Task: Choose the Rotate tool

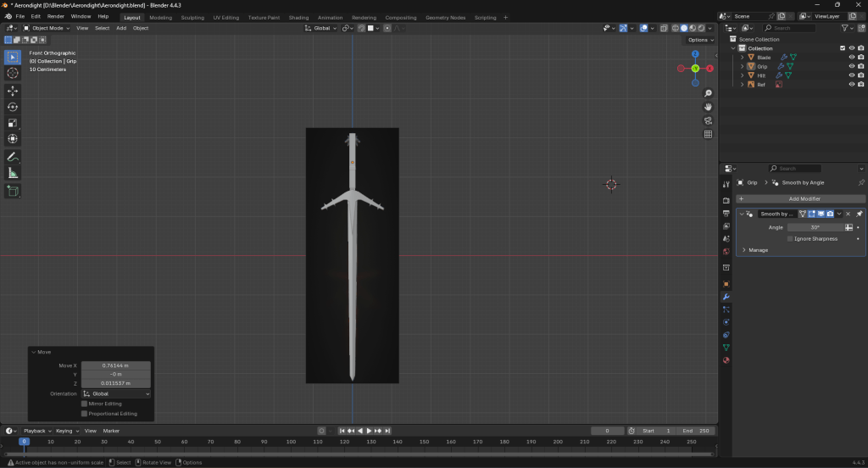Action: tap(13, 107)
